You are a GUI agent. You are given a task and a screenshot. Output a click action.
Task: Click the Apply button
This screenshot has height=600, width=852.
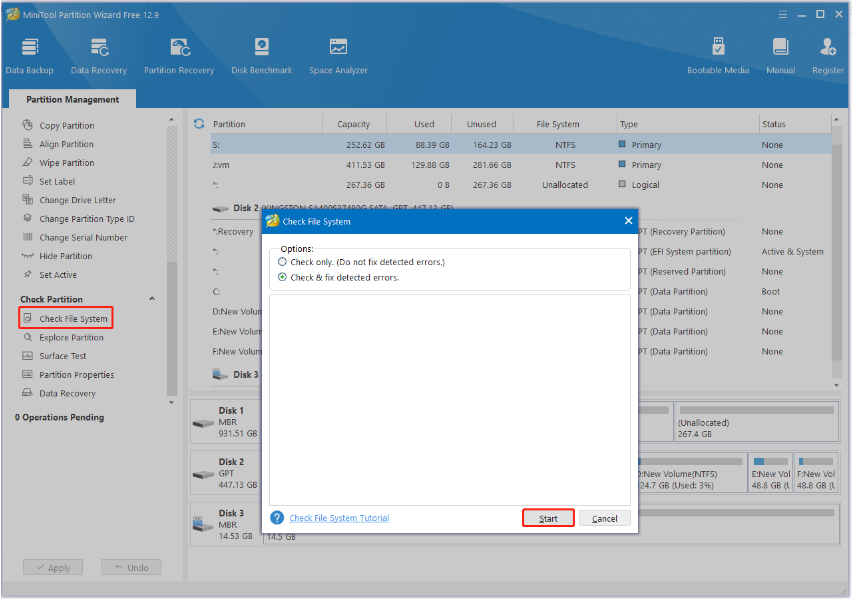coord(53,567)
